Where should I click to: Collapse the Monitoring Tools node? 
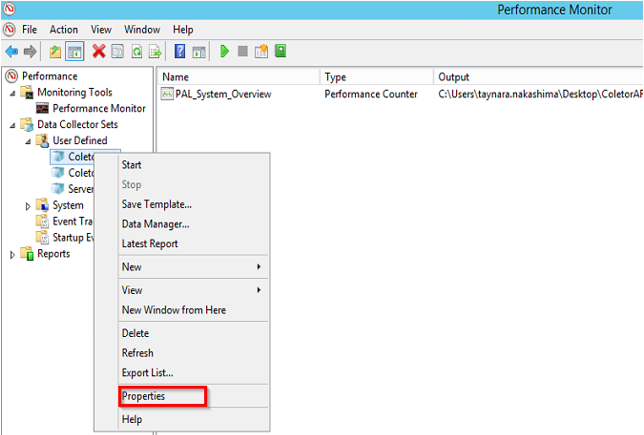click(13, 93)
